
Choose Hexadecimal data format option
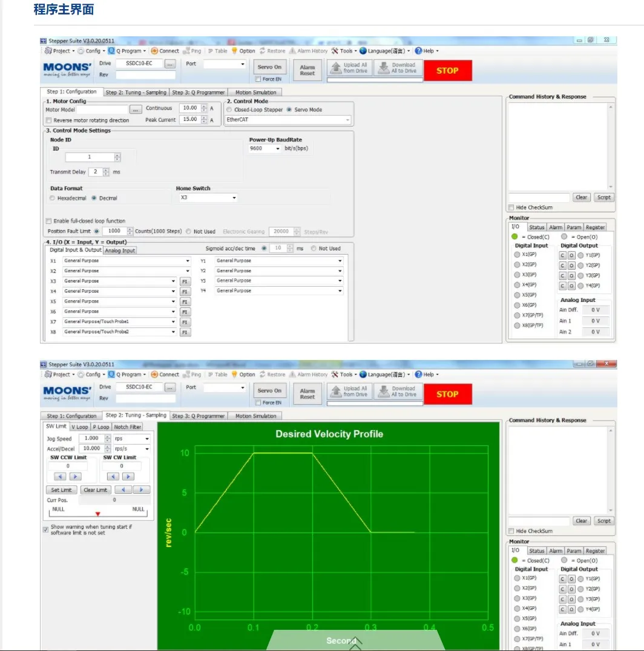pyautogui.click(x=53, y=198)
